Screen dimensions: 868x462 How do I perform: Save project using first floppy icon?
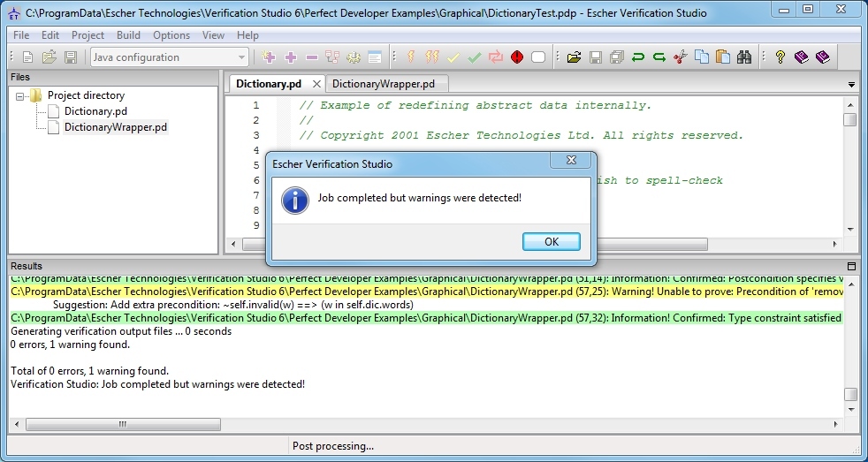[x=71, y=57]
